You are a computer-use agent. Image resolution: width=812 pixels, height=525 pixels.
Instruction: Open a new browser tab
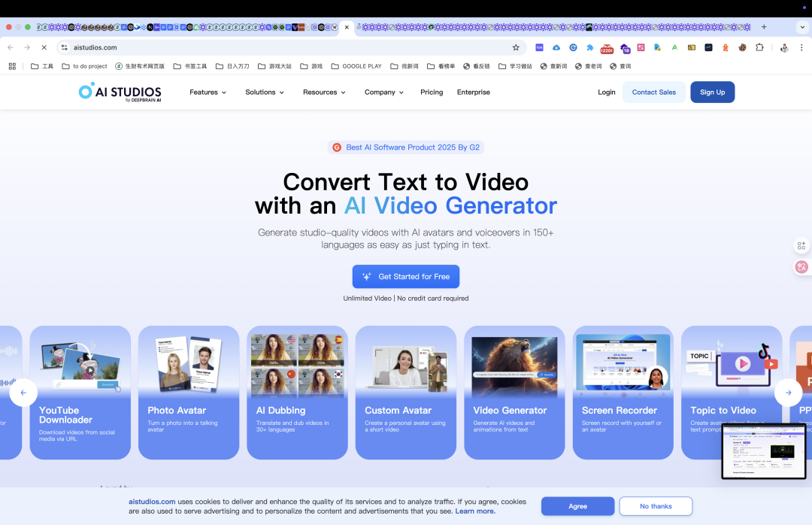click(x=764, y=27)
